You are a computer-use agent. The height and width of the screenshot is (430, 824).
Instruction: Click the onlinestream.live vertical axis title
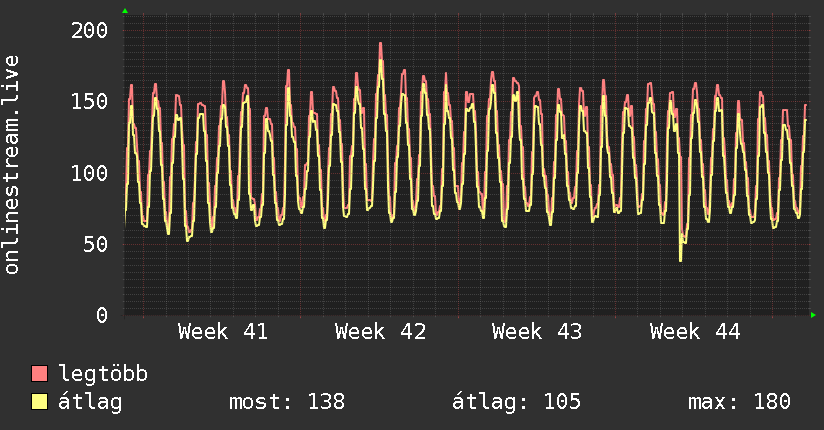pyautogui.click(x=12, y=165)
